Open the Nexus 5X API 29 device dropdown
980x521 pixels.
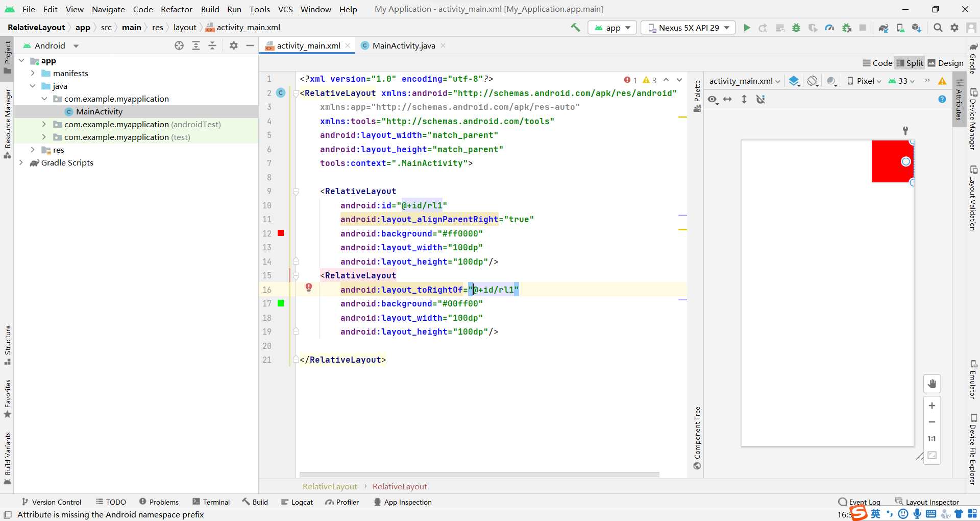click(x=688, y=28)
